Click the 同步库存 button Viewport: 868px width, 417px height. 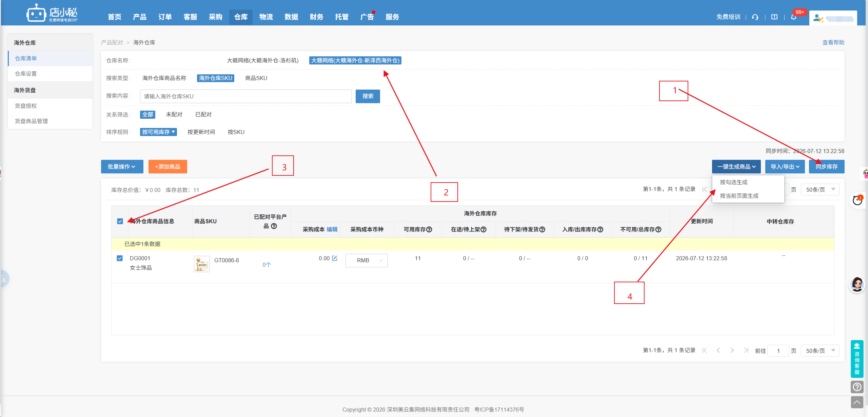tap(827, 167)
